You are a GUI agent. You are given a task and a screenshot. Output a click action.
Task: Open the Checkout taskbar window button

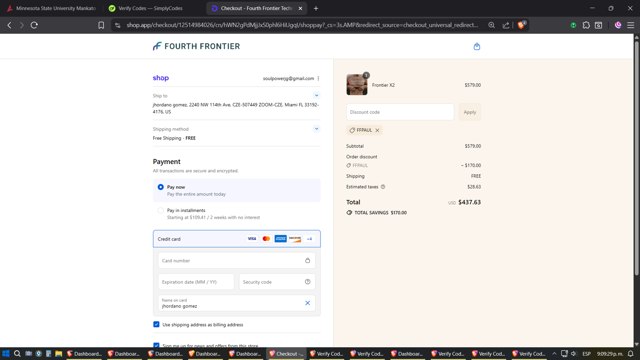click(x=287, y=353)
